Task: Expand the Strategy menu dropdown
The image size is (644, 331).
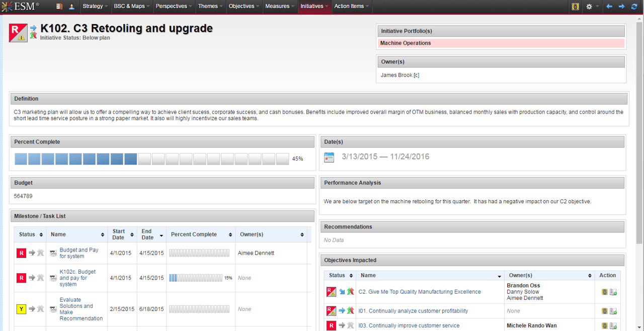Action: (95, 7)
